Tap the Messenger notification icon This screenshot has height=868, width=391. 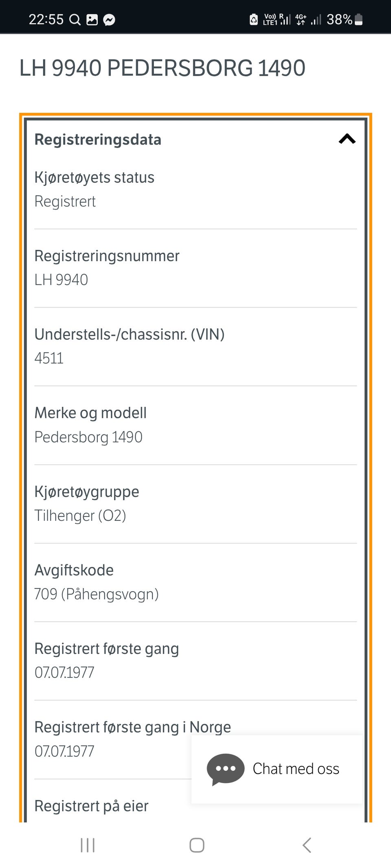(109, 20)
